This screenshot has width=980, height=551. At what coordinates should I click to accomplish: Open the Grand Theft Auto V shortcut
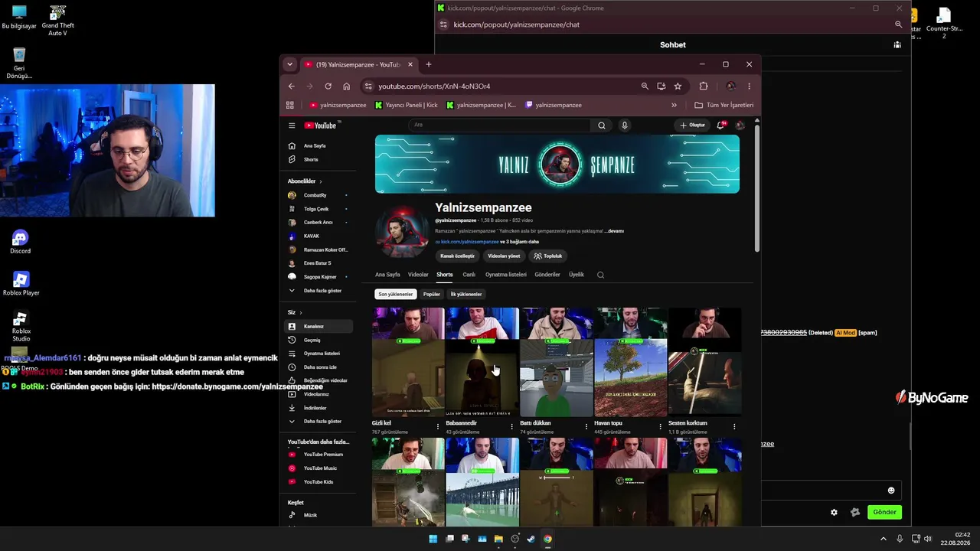(57, 21)
